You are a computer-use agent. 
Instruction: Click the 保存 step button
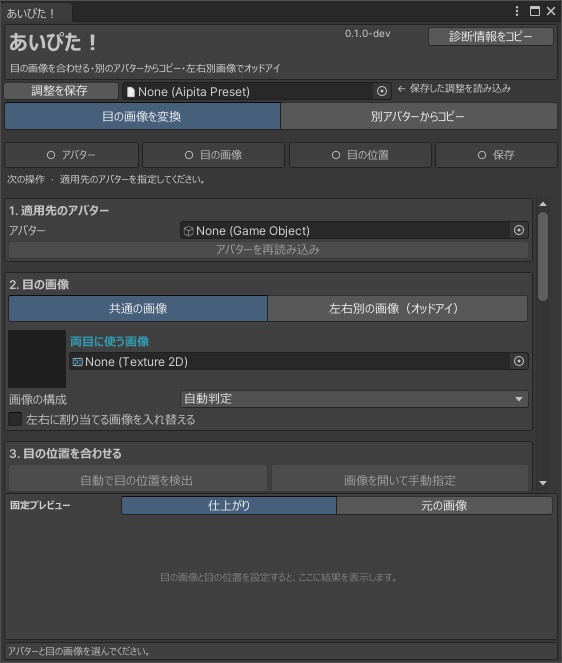496,155
